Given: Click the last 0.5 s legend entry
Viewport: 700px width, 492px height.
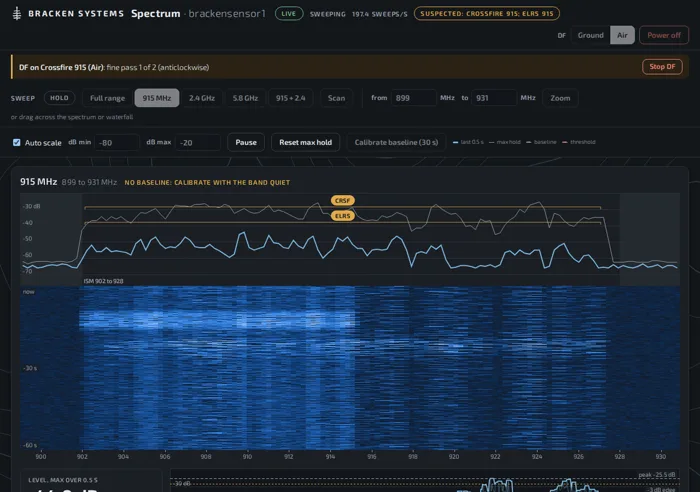Looking at the screenshot, I should pos(468,142).
